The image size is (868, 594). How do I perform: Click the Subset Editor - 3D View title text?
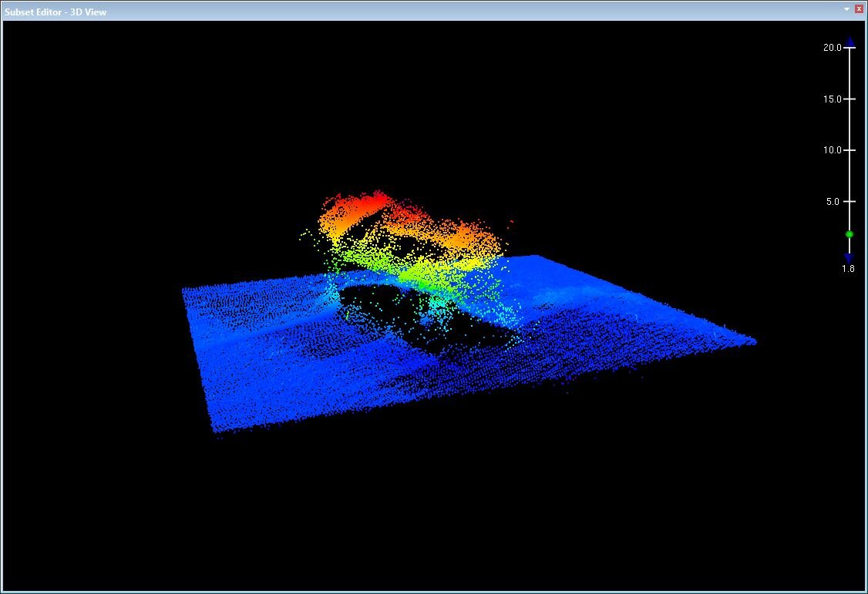(54, 12)
